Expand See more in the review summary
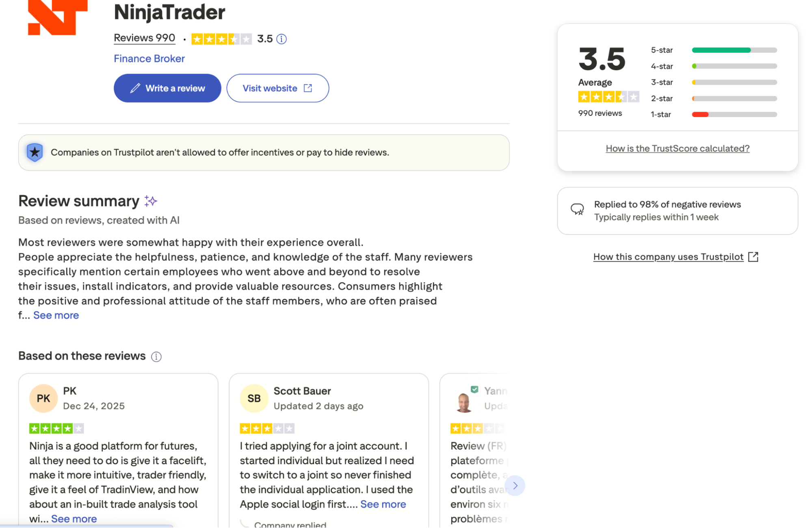 [x=56, y=315]
